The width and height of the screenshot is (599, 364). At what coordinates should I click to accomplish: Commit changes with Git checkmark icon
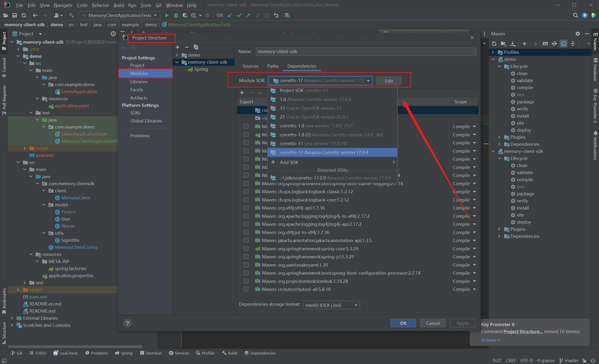239,15
